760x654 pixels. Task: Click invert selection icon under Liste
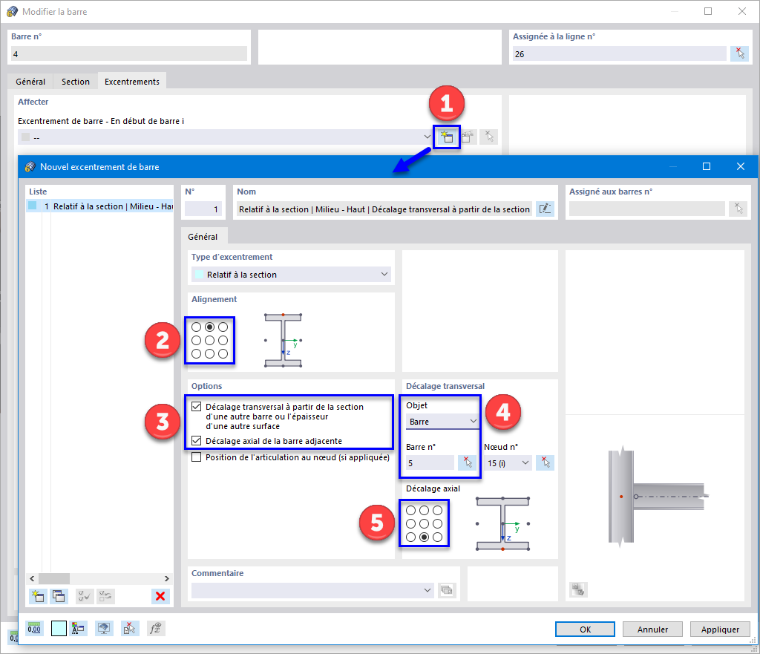(105, 596)
